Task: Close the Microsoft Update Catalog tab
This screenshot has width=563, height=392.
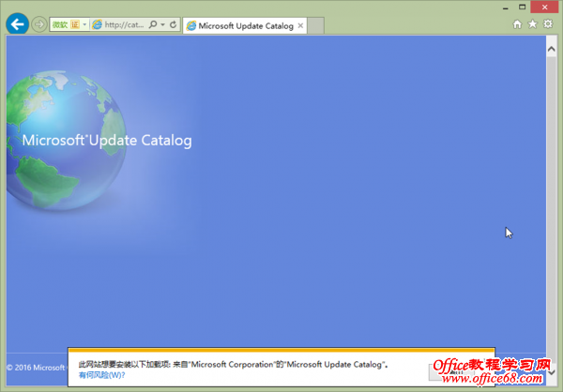Action: pos(300,25)
